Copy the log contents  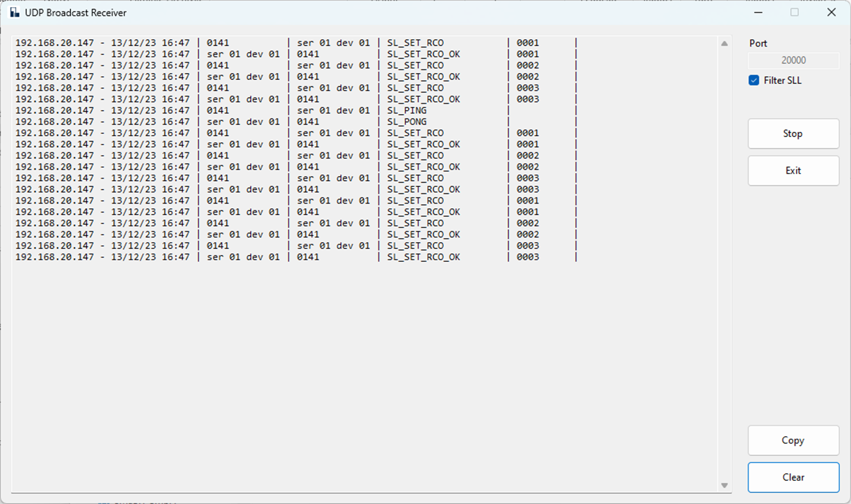point(793,441)
